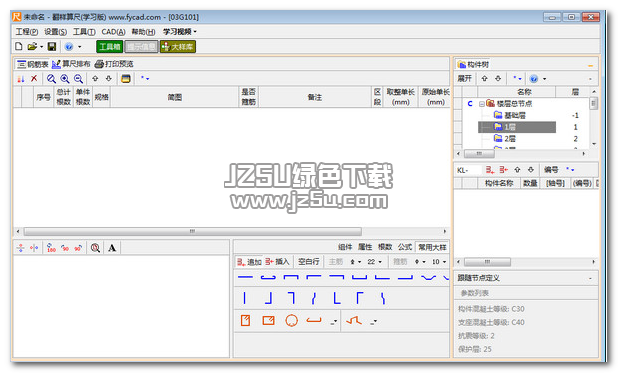The height and width of the screenshot is (373, 618).
Task: Select the straight horizontal bar shape
Action: [x=245, y=277]
